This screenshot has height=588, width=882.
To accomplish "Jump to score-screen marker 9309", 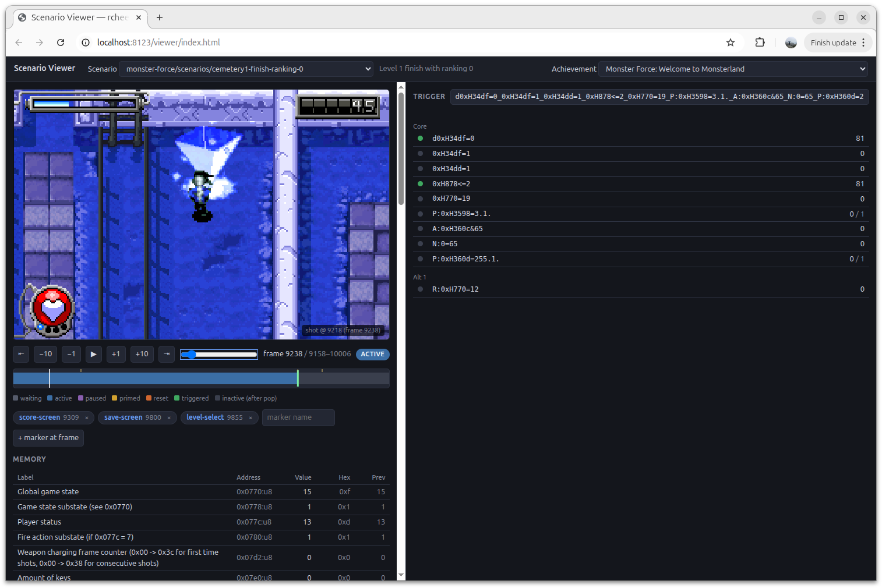I will pyautogui.click(x=49, y=417).
